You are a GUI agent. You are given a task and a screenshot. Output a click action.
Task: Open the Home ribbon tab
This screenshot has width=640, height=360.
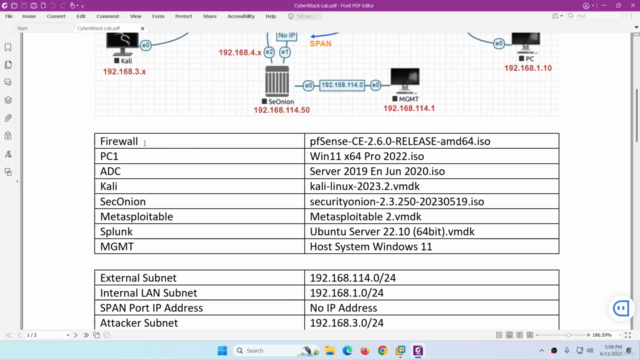29,16
